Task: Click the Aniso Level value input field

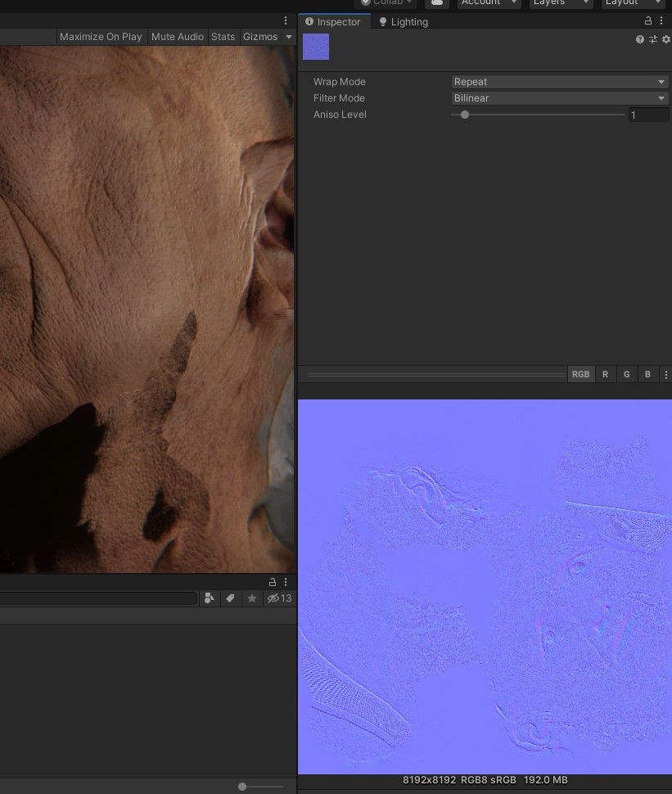Action: [649, 115]
